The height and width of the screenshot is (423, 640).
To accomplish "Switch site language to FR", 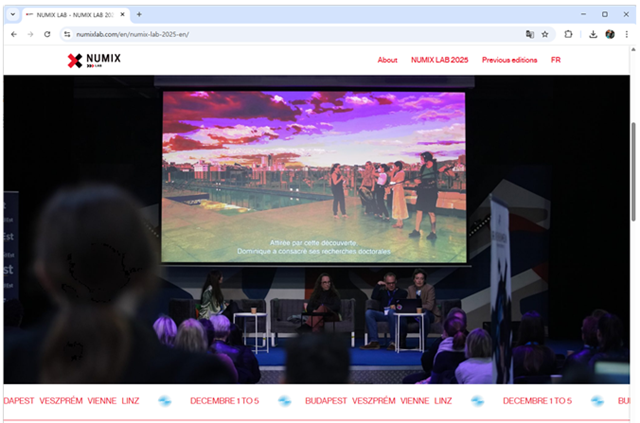I will [556, 60].
